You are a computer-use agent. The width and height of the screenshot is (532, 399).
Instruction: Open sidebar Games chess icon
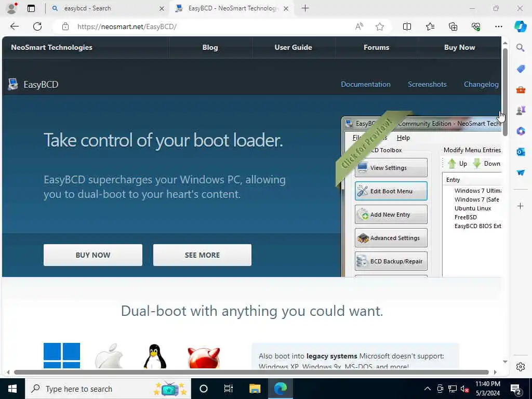pos(521,110)
